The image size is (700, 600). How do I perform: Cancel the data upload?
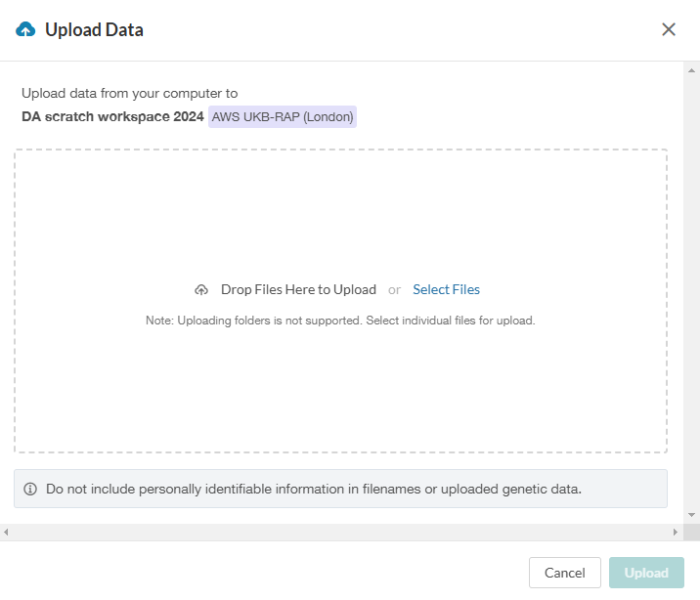coord(565,573)
